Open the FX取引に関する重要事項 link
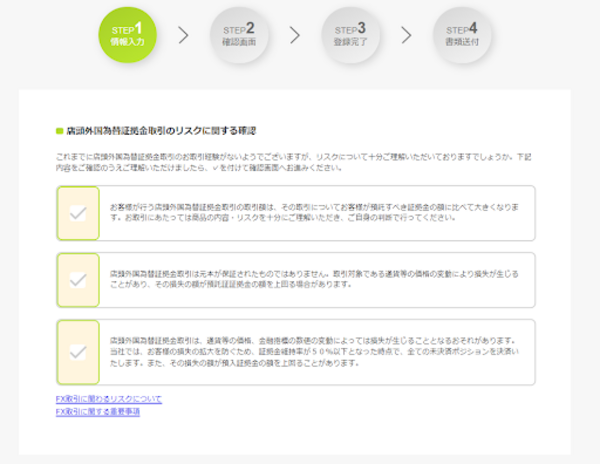Viewport: 600px width, 464px height. coord(98,412)
